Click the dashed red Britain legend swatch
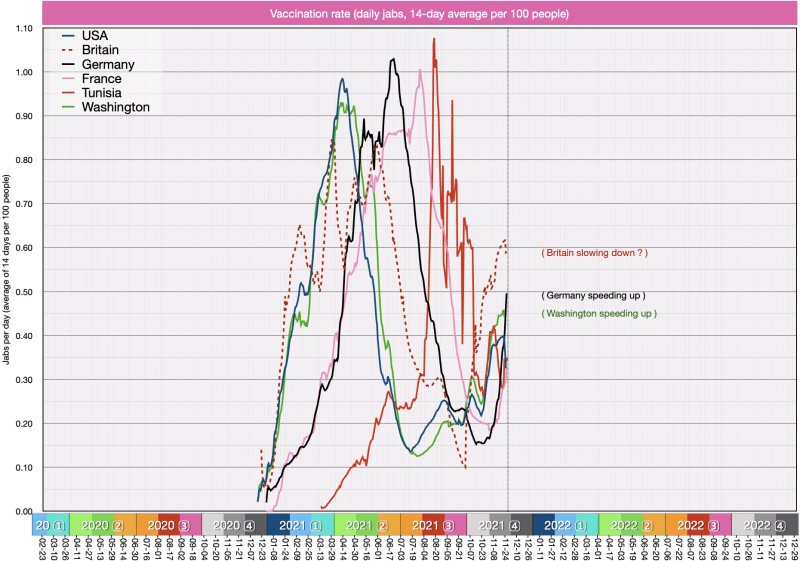Screen dimensions: 800x561 click(68, 50)
